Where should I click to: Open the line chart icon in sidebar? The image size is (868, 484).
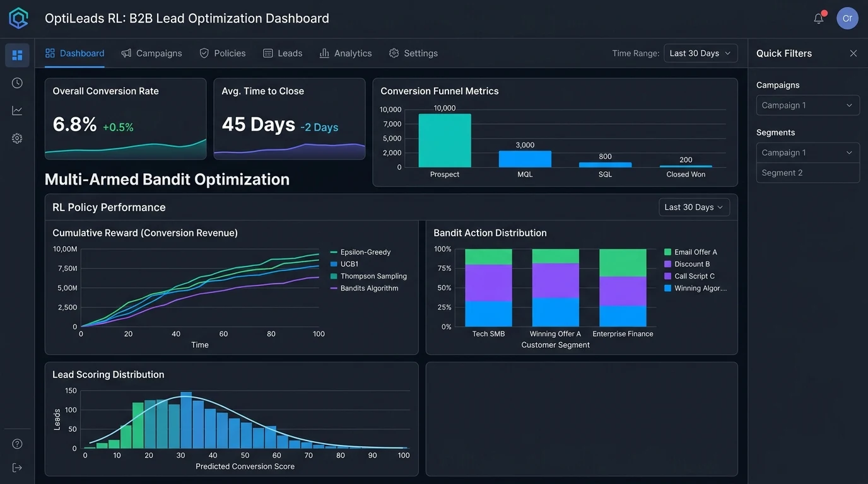(x=17, y=111)
